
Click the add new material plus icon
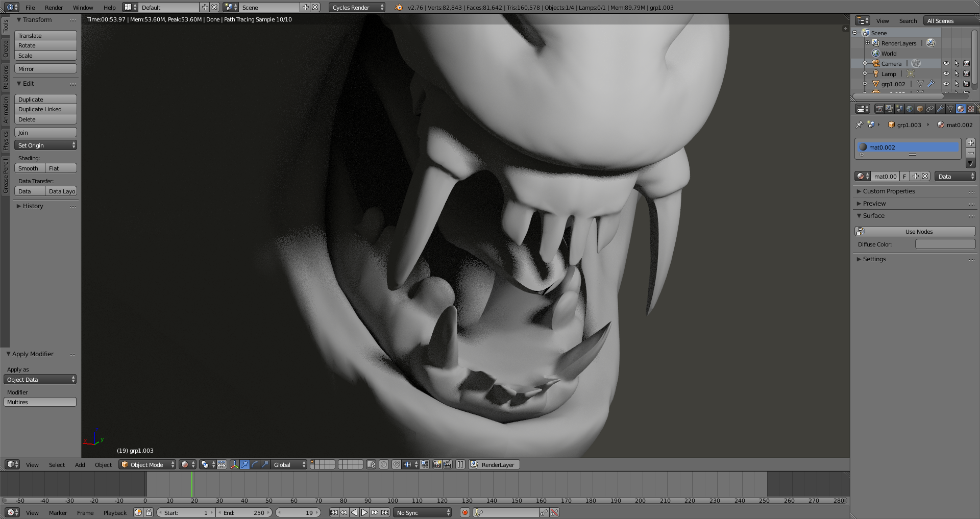(x=915, y=176)
